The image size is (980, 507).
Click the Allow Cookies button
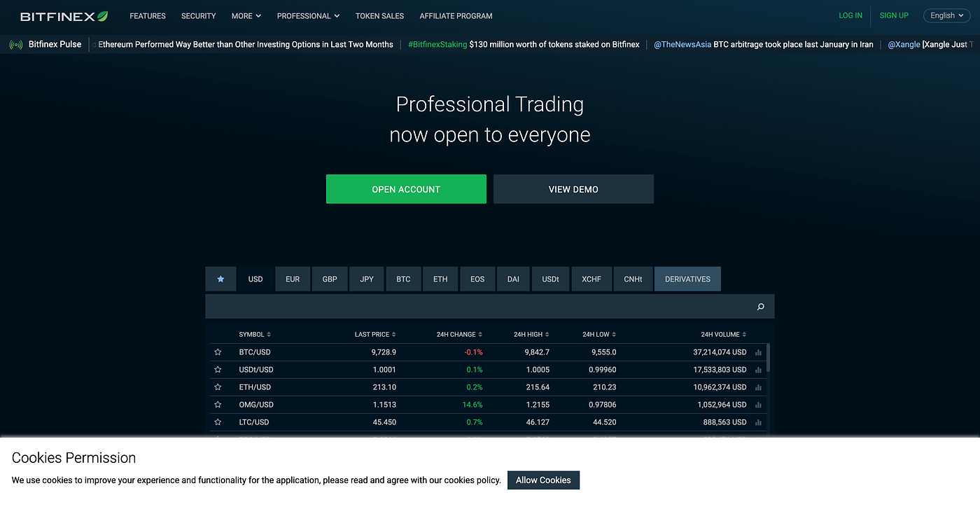[x=543, y=480]
